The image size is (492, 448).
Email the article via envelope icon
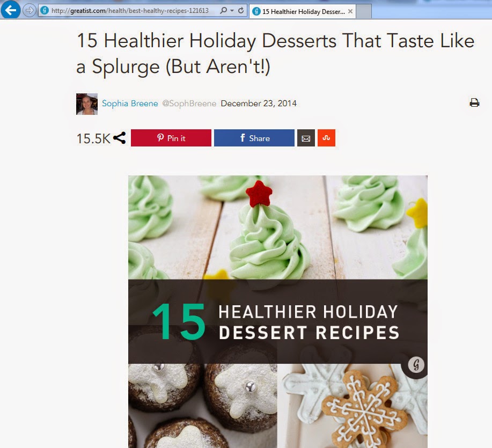[x=306, y=138]
